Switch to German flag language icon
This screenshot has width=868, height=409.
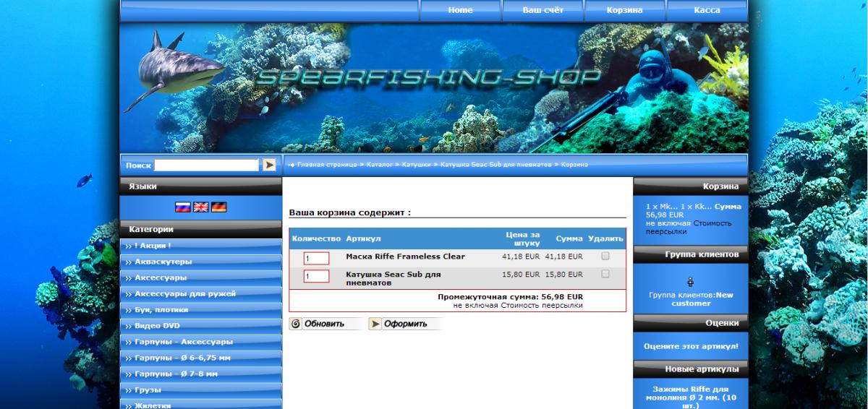coord(218,207)
